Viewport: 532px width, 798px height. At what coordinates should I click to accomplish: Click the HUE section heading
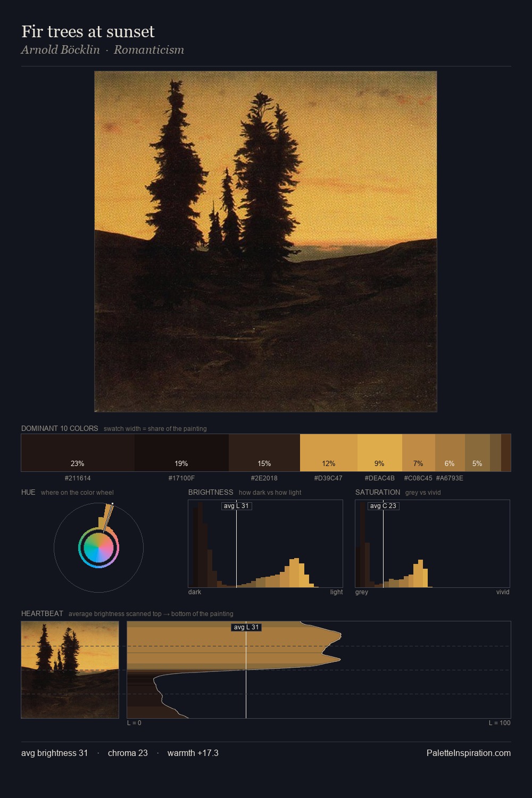28,492
